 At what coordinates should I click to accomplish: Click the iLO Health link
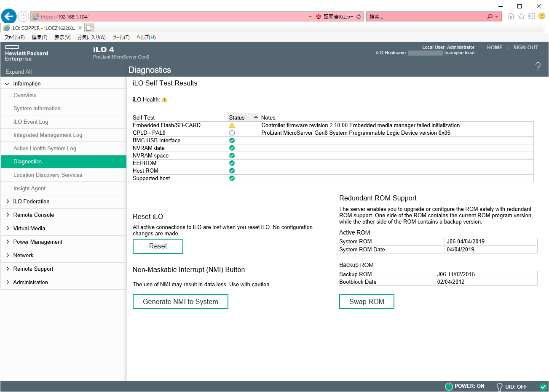(146, 100)
